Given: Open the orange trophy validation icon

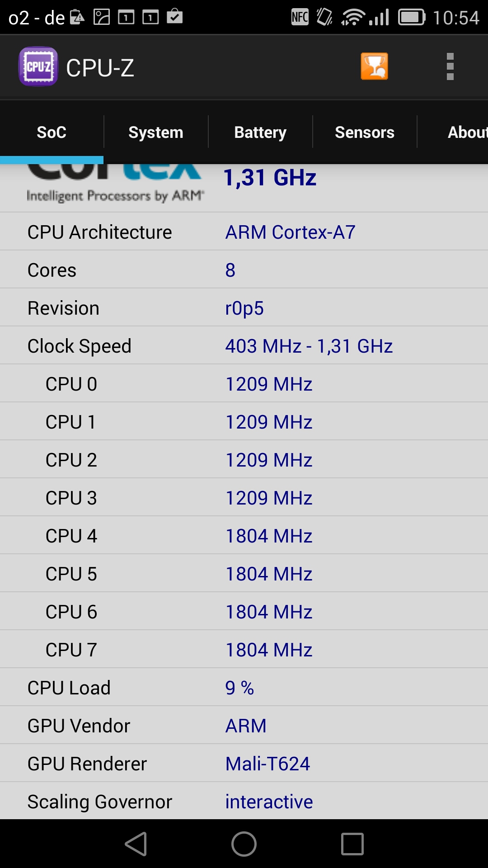Looking at the screenshot, I should [x=374, y=66].
